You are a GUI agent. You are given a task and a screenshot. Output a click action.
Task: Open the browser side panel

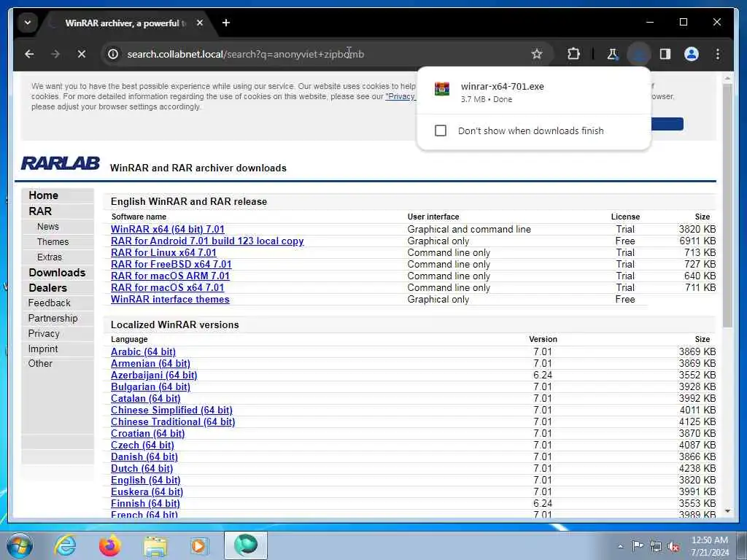[x=665, y=54]
